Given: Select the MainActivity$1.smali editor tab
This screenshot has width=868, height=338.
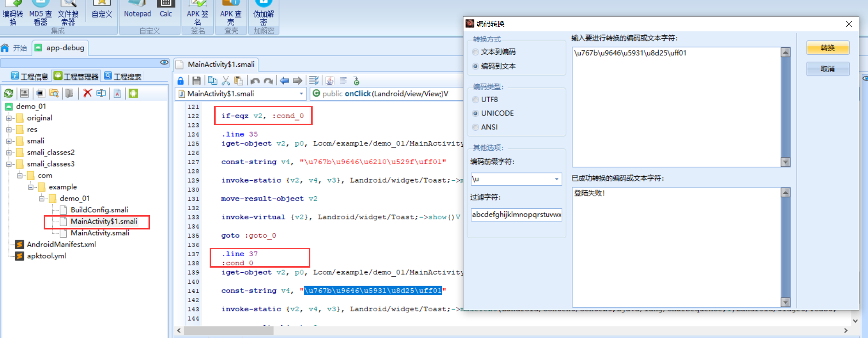Looking at the screenshot, I should (x=216, y=64).
